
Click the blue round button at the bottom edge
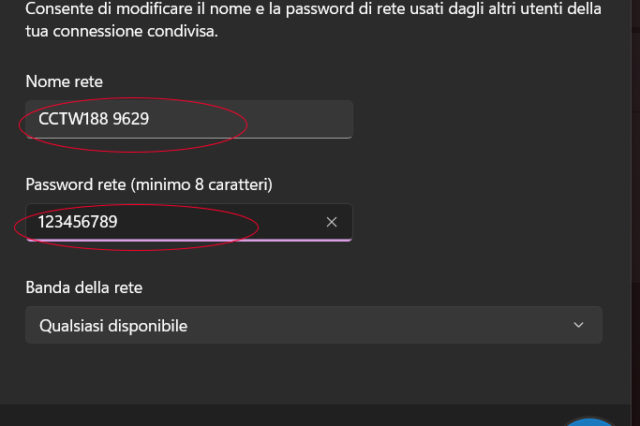[x=590, y=421]
